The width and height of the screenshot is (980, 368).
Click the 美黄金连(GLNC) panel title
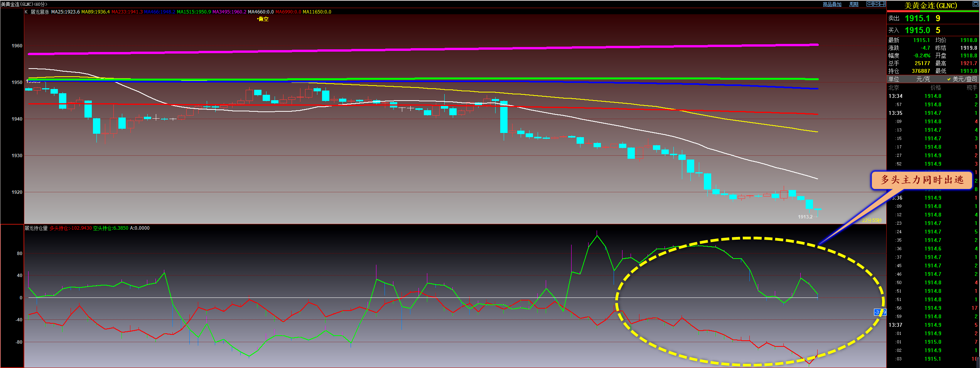click(930, 5)
